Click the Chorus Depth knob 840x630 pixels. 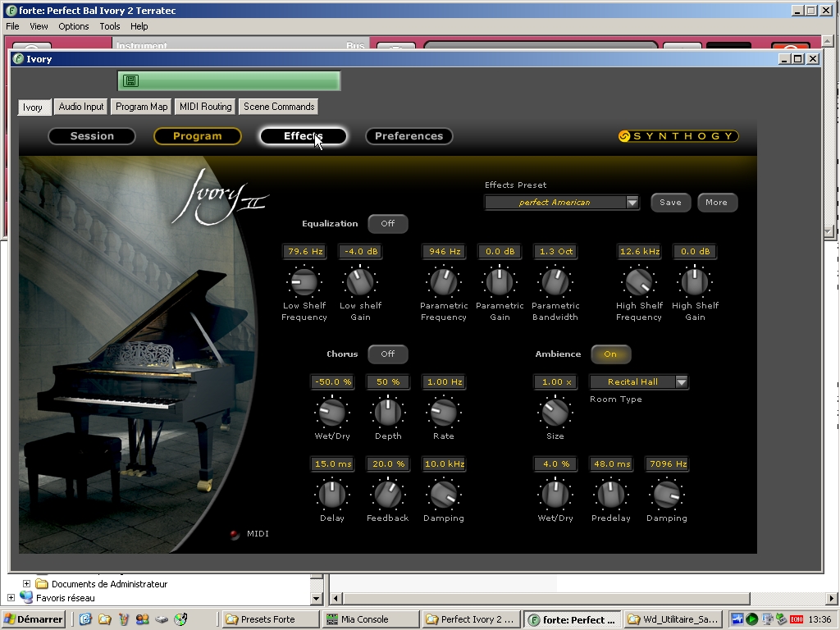click(x=388, y=412)
